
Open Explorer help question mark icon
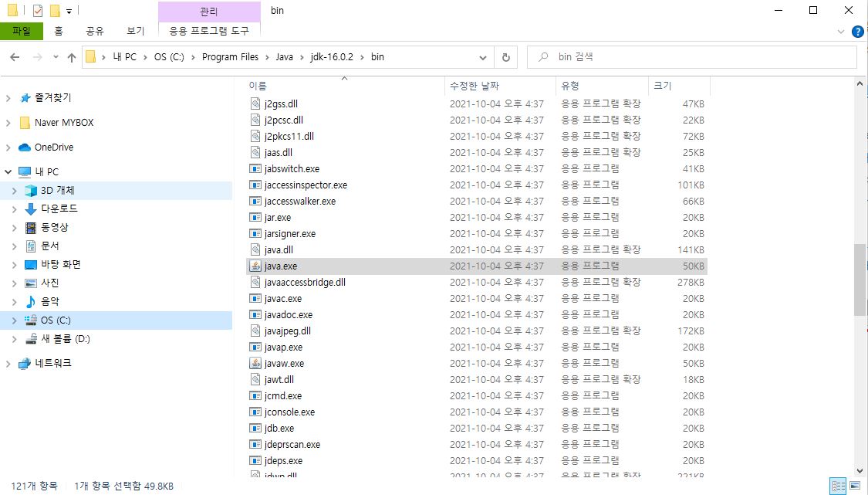coord(857,32)
